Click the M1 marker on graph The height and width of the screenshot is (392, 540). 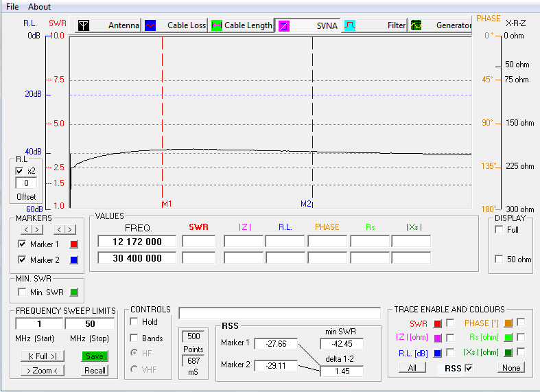pos(167,204)
